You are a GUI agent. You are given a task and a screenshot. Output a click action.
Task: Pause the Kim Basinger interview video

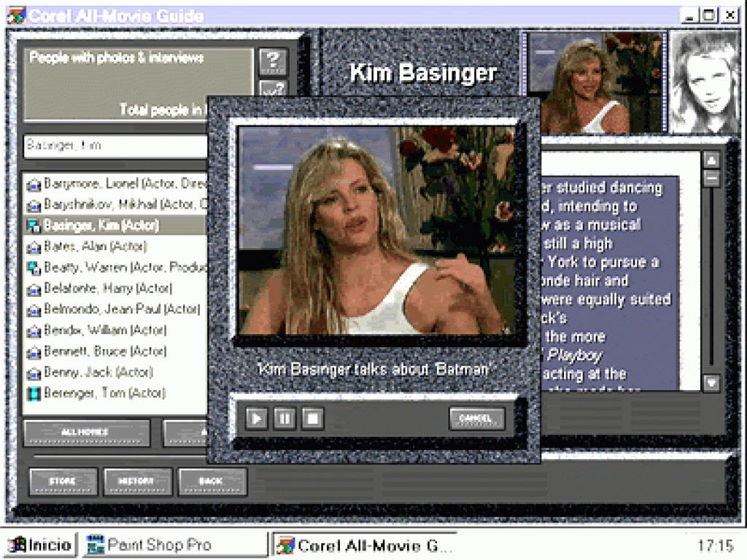click(x=285, y=419)
